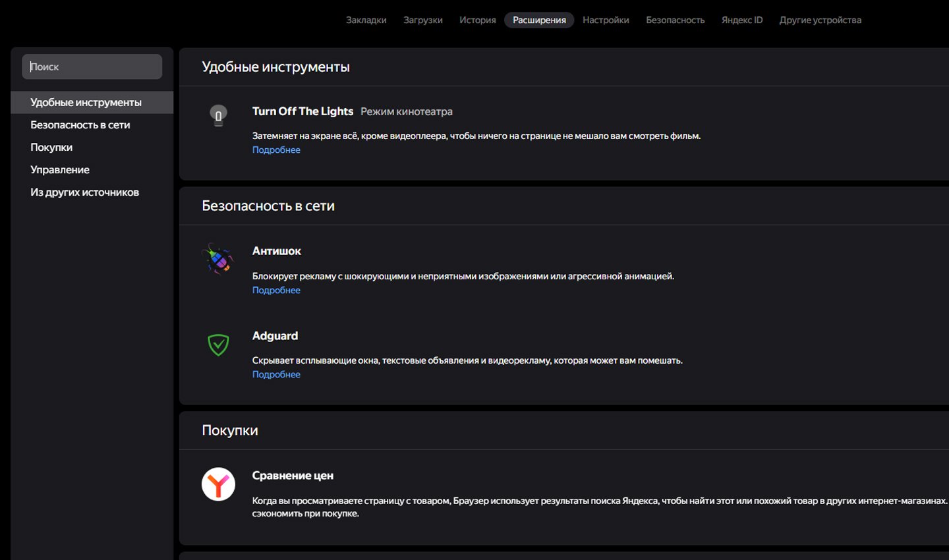
Task: Click the Покупки section heading
Action: (x=230, y=430)
